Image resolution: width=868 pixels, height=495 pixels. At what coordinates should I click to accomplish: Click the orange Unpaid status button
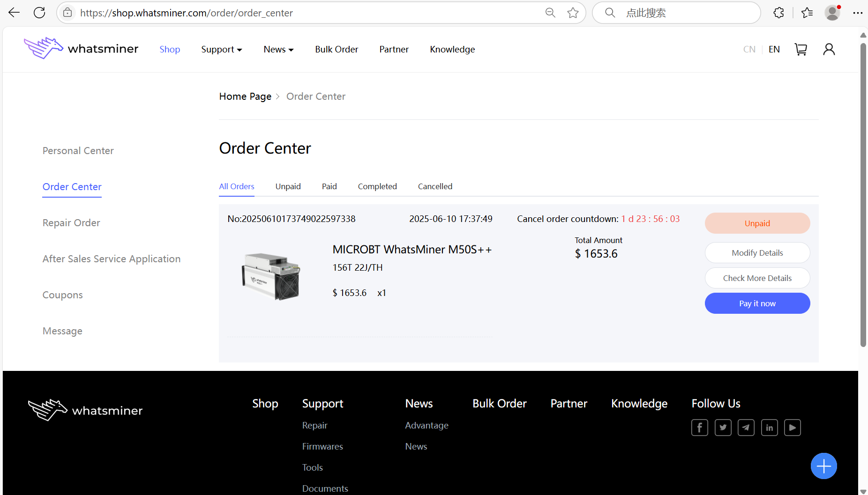point(757,223)
